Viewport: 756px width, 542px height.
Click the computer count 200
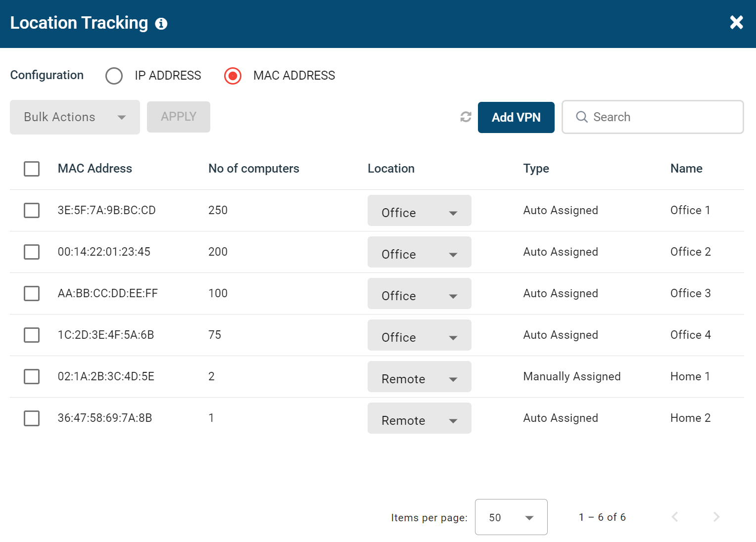click(218, 252)
